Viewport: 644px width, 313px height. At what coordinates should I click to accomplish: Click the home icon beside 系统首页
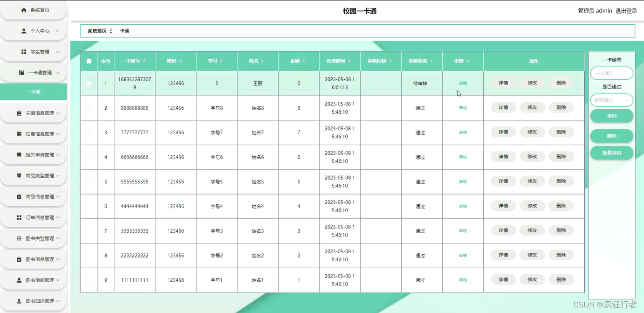(x=24, y=10)
